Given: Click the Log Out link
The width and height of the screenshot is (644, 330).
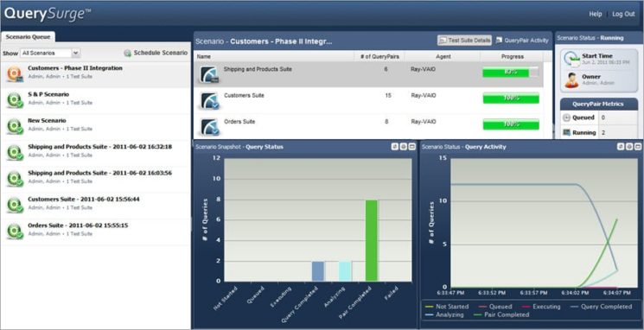Looking at the screenshot, I should (623, 14).
